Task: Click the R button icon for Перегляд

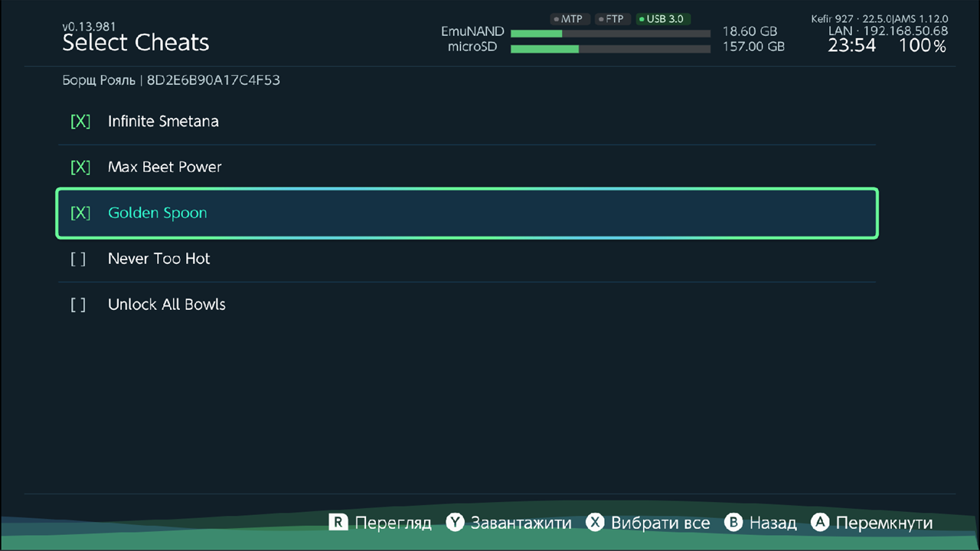Action: 338,523
